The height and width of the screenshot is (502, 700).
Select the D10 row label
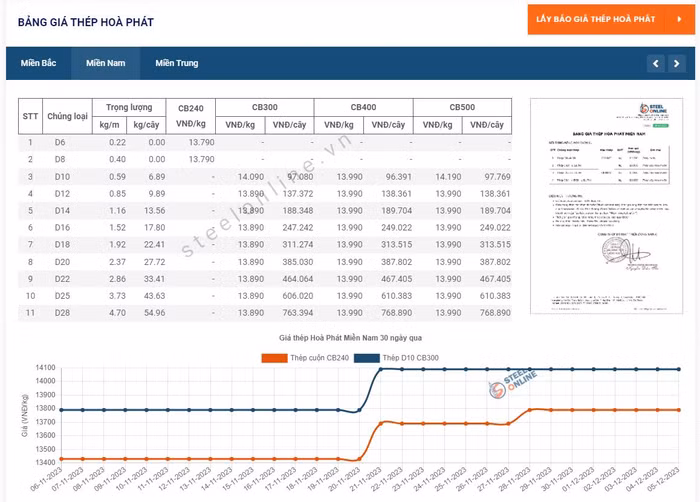(62, 177)
